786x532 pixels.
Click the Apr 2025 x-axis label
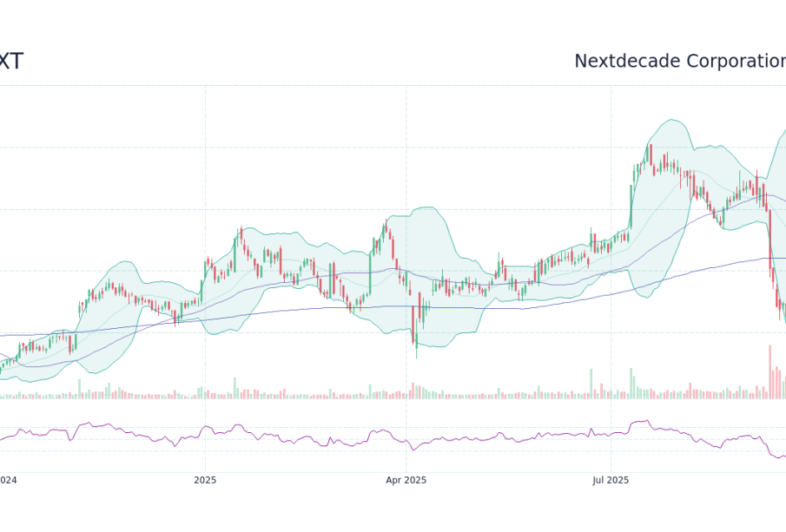[406, 480]
